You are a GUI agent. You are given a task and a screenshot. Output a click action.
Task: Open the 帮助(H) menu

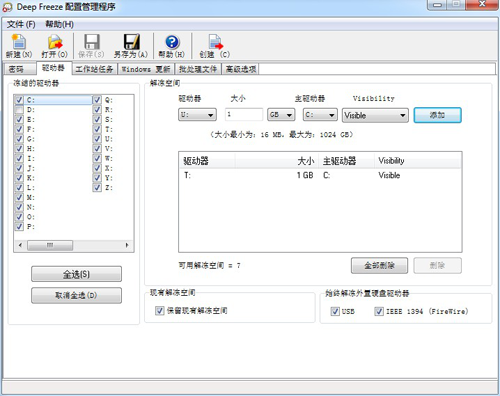click(x=59, y=24)
